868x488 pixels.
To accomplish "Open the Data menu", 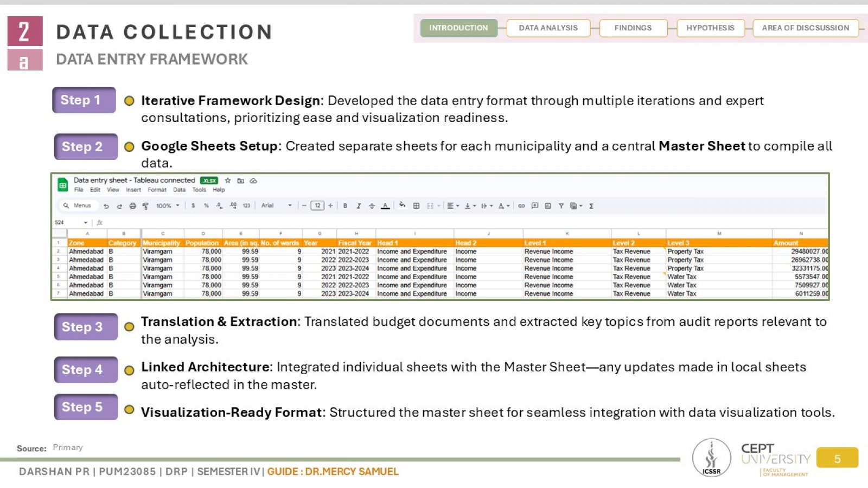I will (x=179, y=190).
